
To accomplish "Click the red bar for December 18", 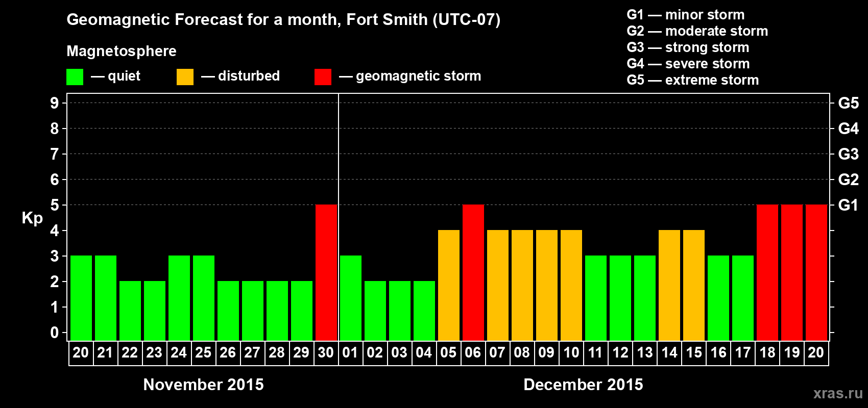I will 767,272.
